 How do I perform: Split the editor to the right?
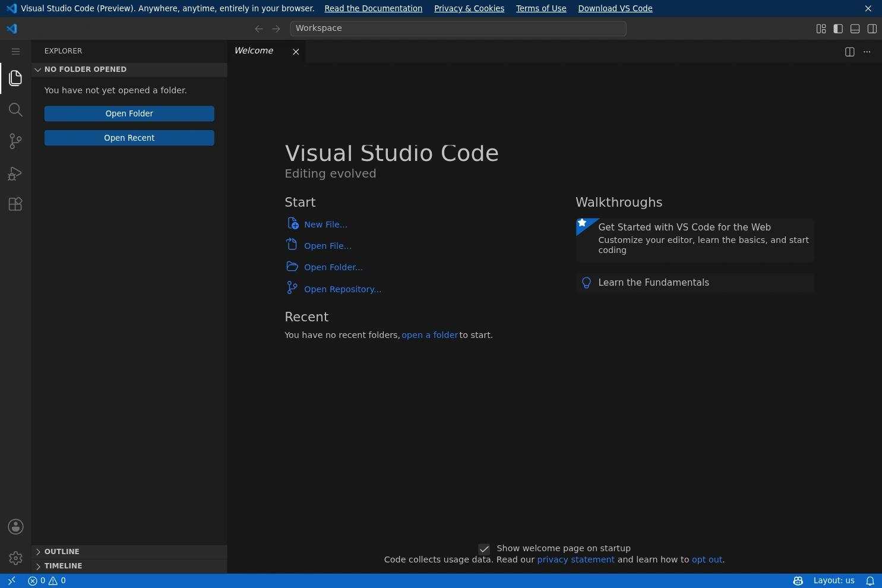coord(850,52)
